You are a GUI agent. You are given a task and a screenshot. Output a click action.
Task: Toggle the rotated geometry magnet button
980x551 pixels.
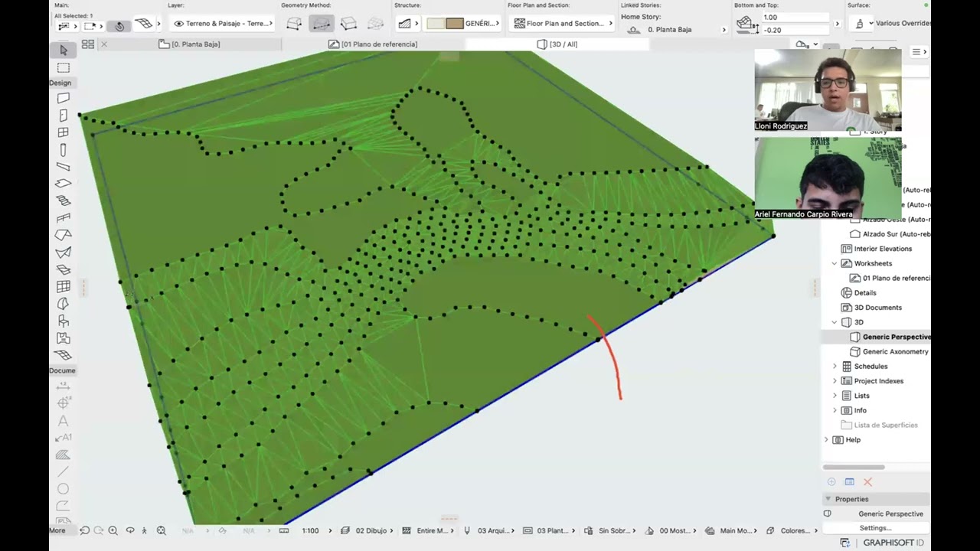tap(119, 26)
